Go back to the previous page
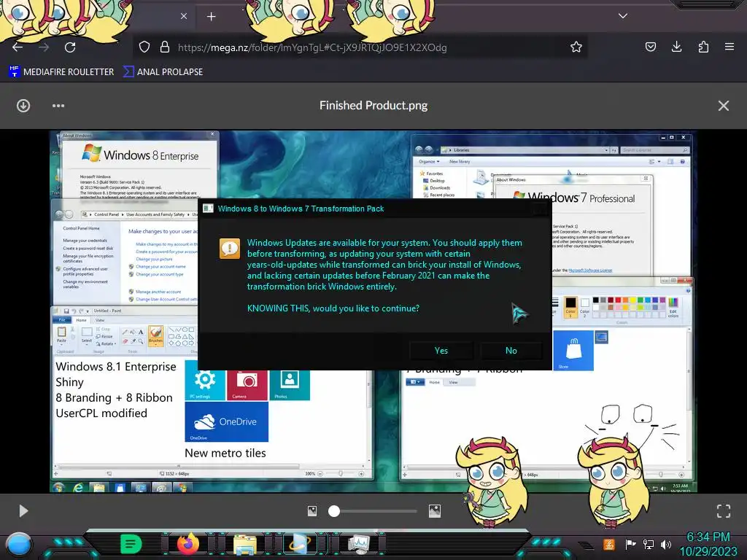The height and width of the screenshot is (560, 747). click(18, 47)
